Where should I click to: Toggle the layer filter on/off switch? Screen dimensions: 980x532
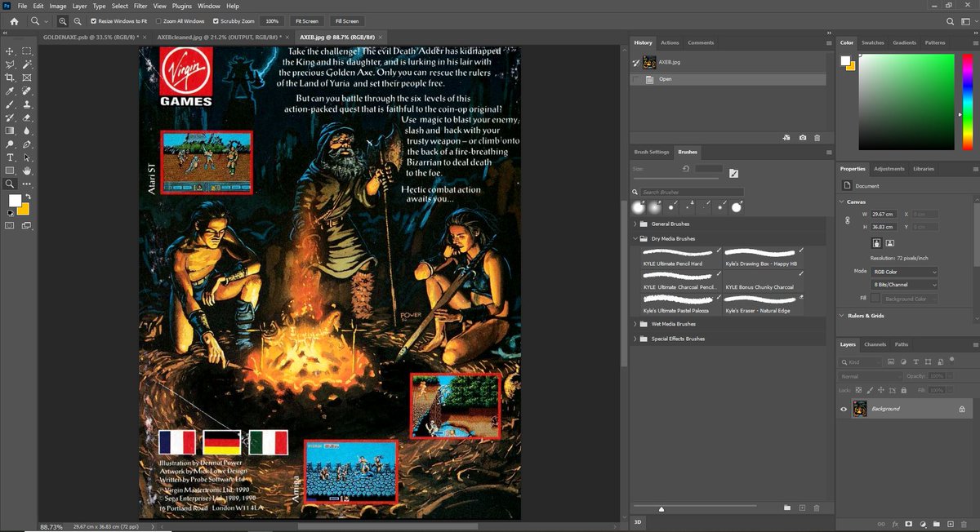click(x=951, y=361)
